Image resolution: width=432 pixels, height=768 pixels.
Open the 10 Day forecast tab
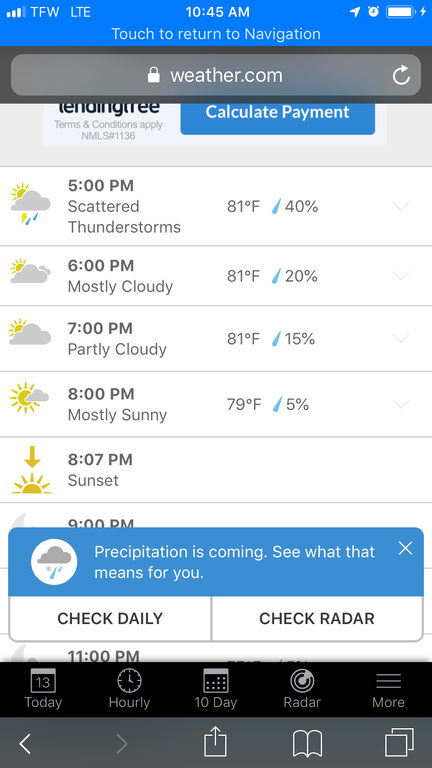[x=216, y=689]
